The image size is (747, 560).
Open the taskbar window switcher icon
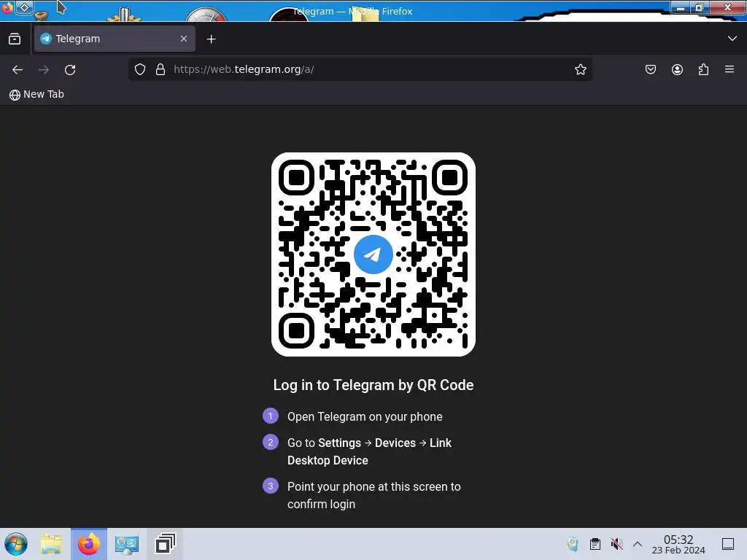click(165, 544)
